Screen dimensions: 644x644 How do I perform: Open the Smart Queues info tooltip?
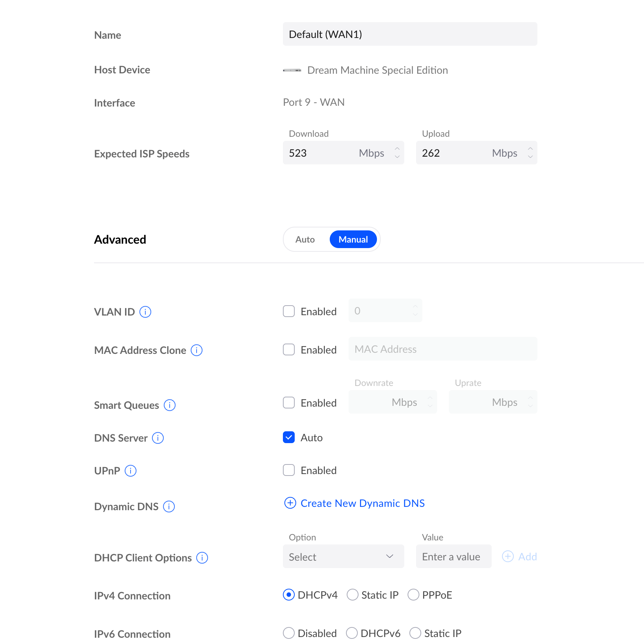170,405
